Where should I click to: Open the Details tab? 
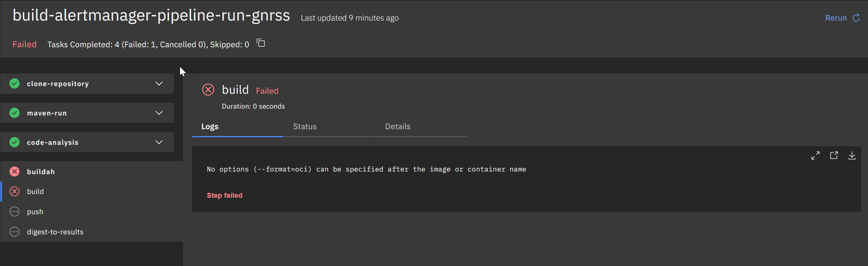coord(397,126)
